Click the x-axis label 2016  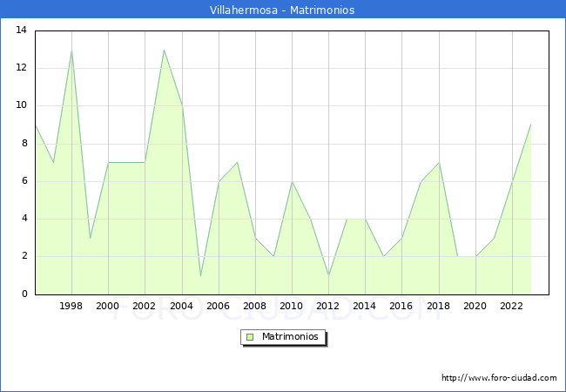click(x=401, y=306)
